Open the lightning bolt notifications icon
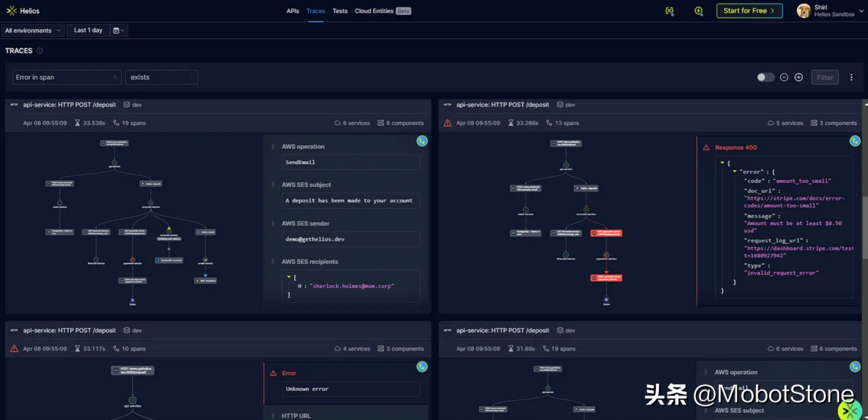868x420 pixels. coord(698,11)
